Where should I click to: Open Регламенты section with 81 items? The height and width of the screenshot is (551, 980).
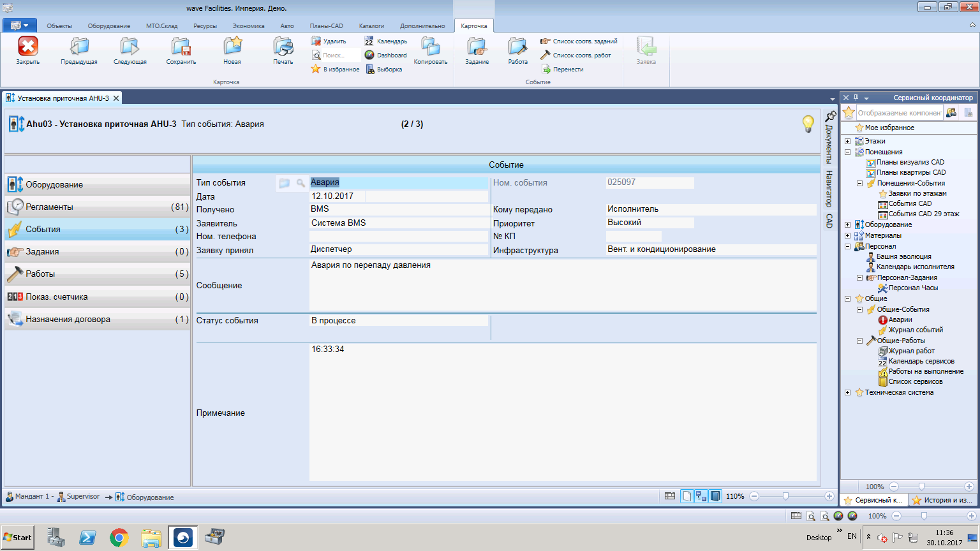point(98,207)
